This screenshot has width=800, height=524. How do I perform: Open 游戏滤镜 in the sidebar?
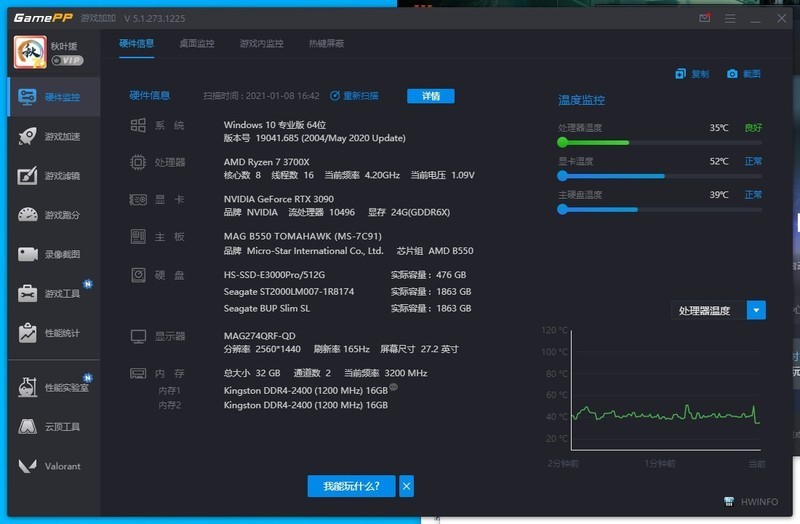(54, 176)
